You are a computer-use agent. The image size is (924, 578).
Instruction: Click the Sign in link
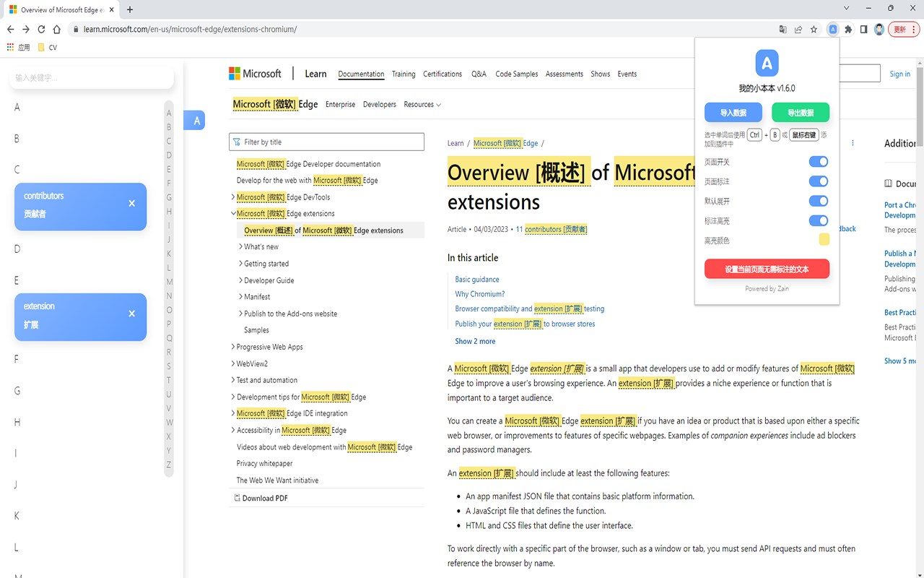pos(900,74)
